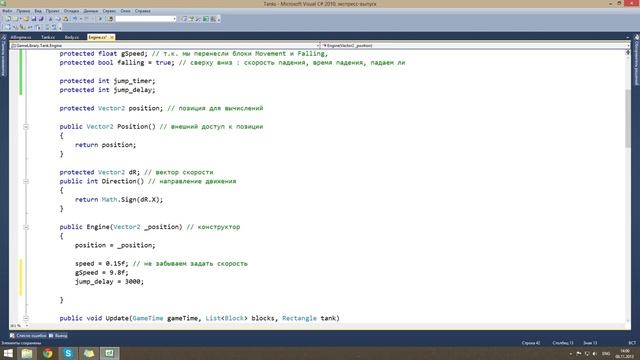Screen dimensions: 640x360
Task: Open the Данные menu
Action: 91,11
